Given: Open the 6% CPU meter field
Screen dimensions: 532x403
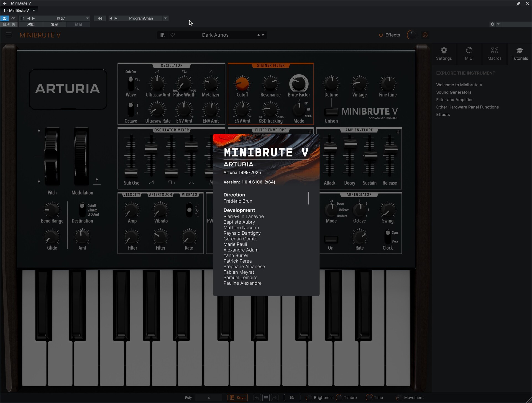Looking at the screenshot, I should tap(292, 398).
